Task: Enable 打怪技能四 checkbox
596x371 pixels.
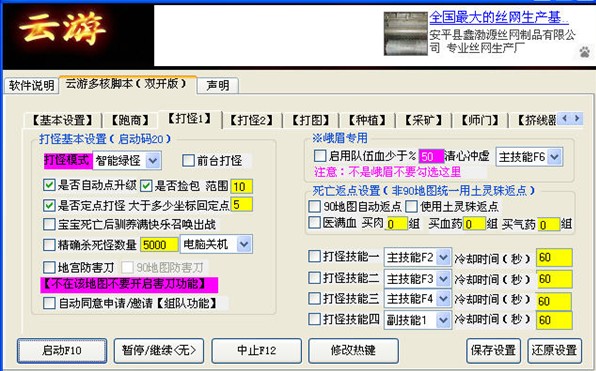Action: 314,319
